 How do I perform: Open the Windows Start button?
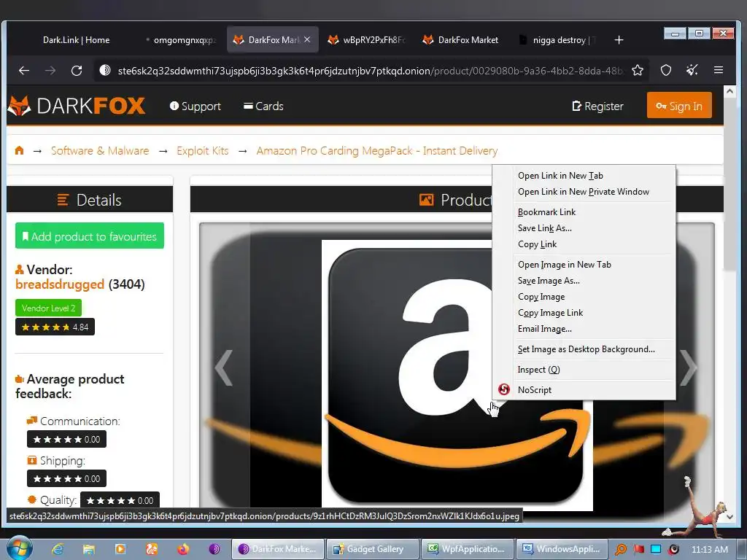pos(19,548)
